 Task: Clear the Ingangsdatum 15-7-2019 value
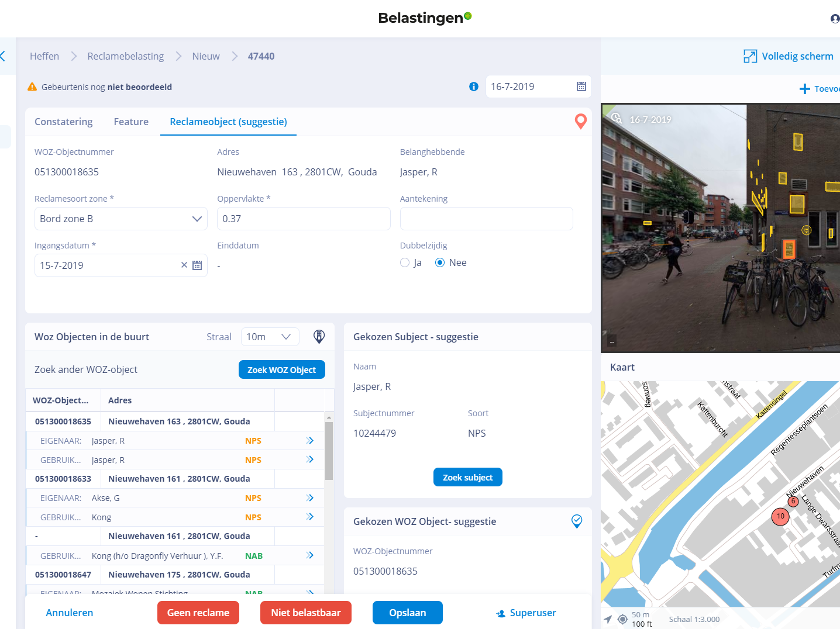coord(184,265)
